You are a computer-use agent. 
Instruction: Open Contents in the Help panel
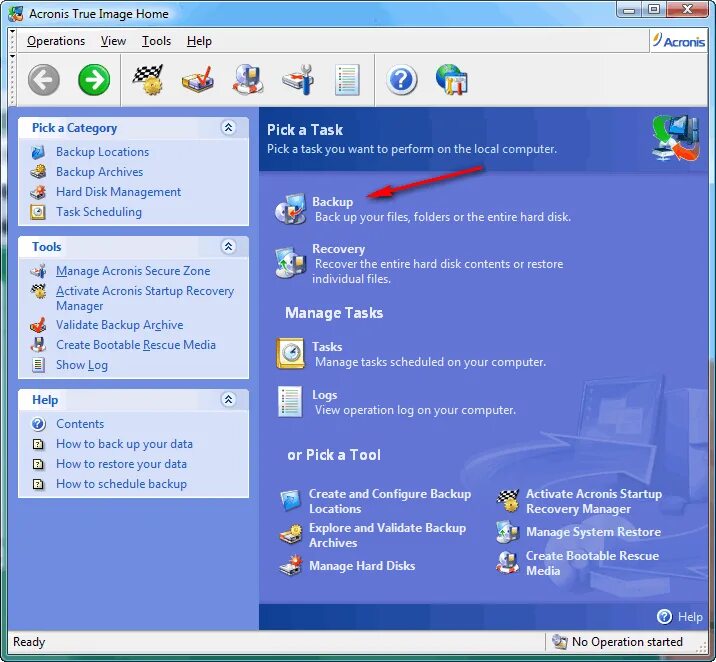[x=80, y=424]
